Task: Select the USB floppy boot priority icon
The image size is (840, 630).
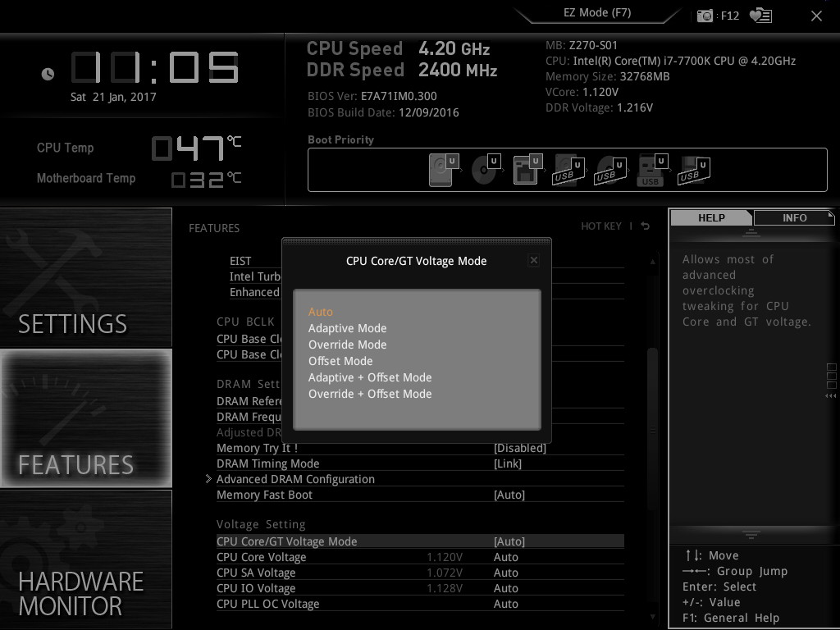Action: 694,171
